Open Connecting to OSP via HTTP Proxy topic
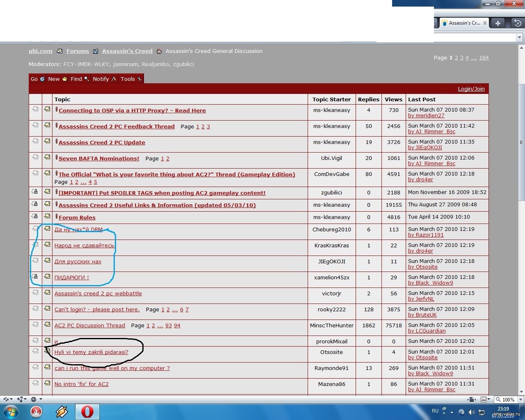This screenshot has height=420, width=525. (132, 110)
